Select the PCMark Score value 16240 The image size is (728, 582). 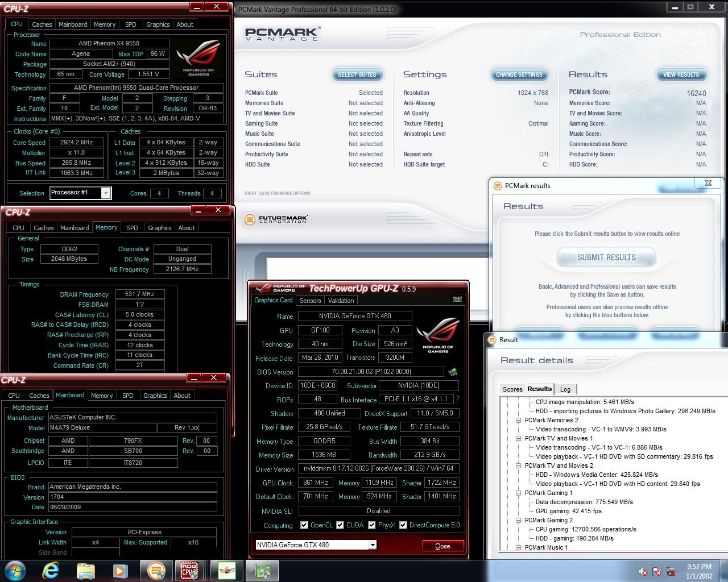click(696, 93)
